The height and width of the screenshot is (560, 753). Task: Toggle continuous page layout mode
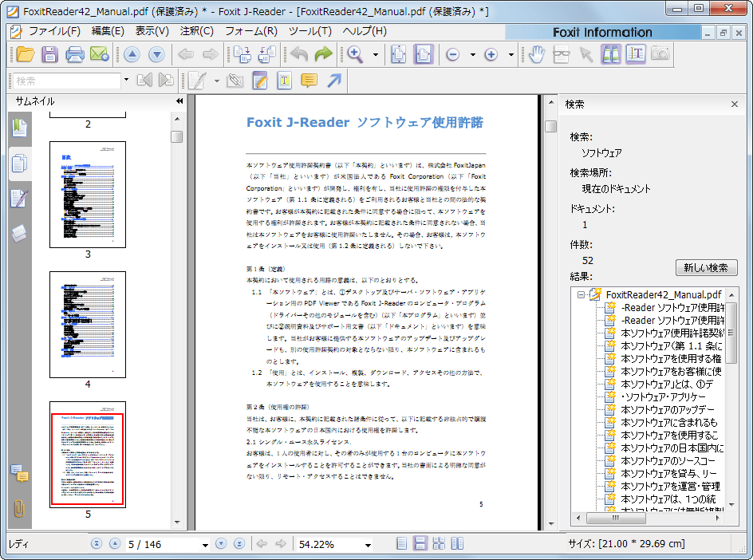tap(420, 543)
